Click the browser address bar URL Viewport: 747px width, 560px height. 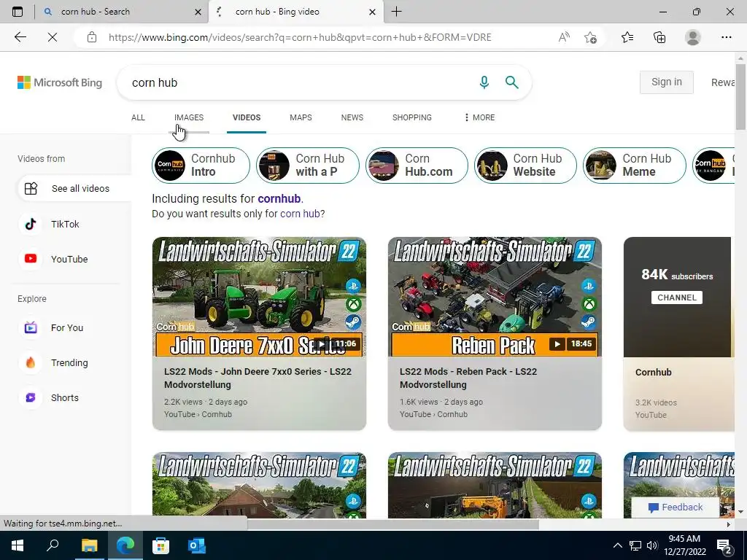point(300,37)
